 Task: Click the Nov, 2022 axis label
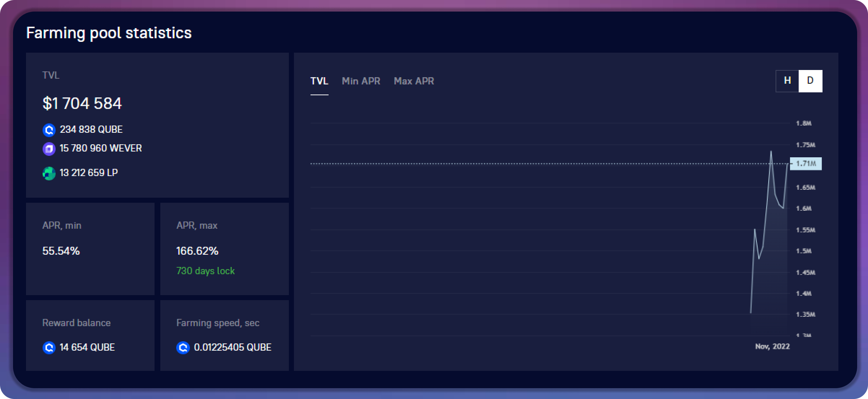(x=772, y=346)
